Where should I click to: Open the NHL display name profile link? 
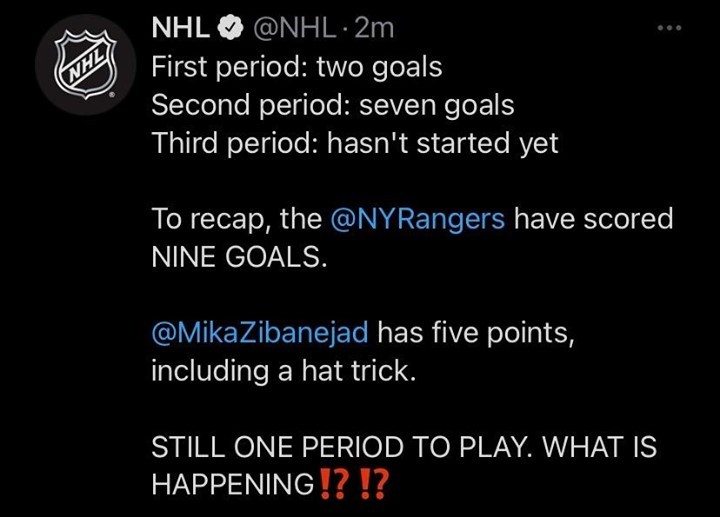(178, 29)
